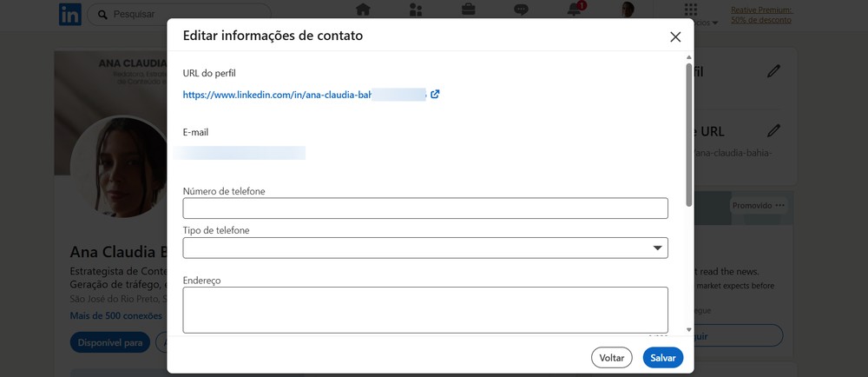The image size is (868, 377).
Task: Click the Disponível para button
Action: pyautogui.click(x=110, y=342)
